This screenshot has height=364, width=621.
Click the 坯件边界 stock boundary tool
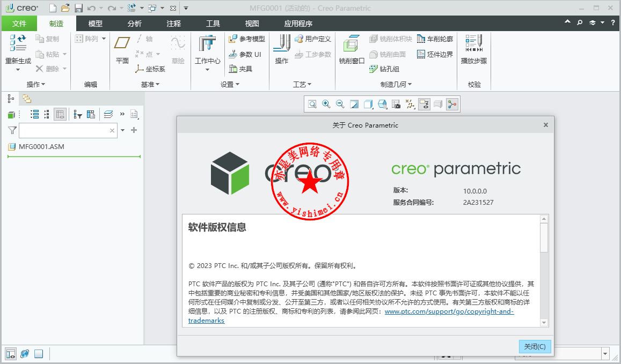coord(435,54)
